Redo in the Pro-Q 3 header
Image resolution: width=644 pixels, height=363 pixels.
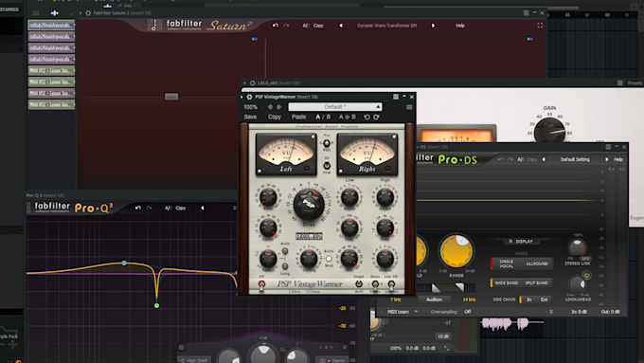coord(149,208)
